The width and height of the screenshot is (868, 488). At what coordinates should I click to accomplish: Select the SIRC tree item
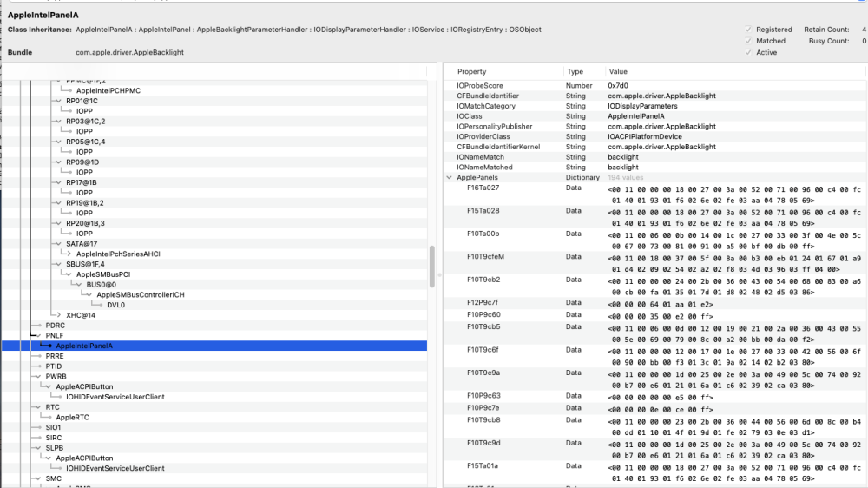[54, 438]
